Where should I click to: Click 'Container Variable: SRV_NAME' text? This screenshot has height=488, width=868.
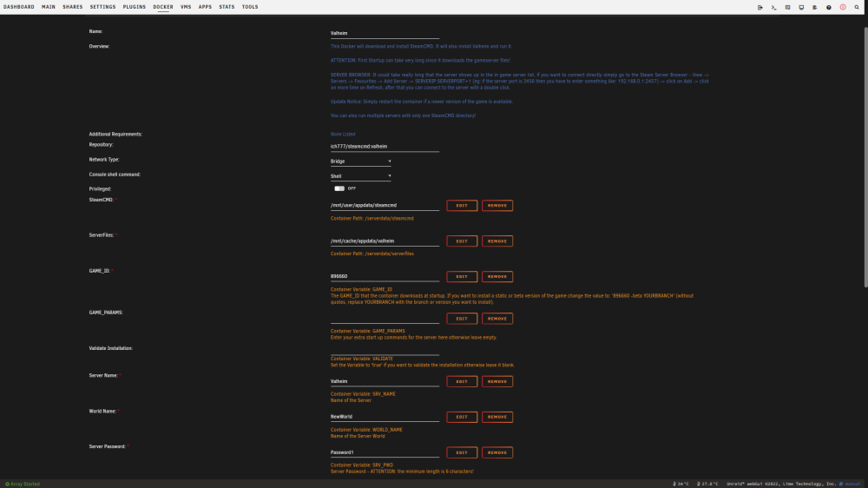click(363, 394)
